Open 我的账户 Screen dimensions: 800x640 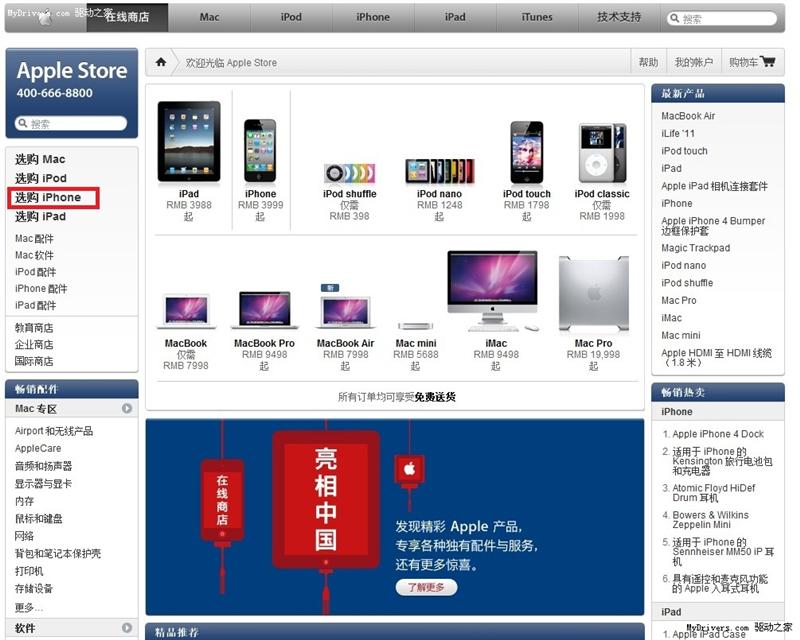coord(693,62)
